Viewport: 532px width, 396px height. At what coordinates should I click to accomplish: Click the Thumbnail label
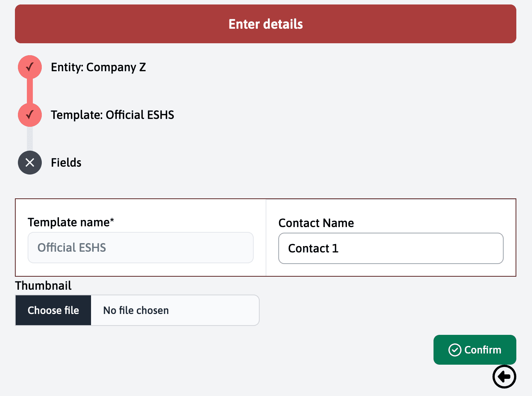pos(43,286)
